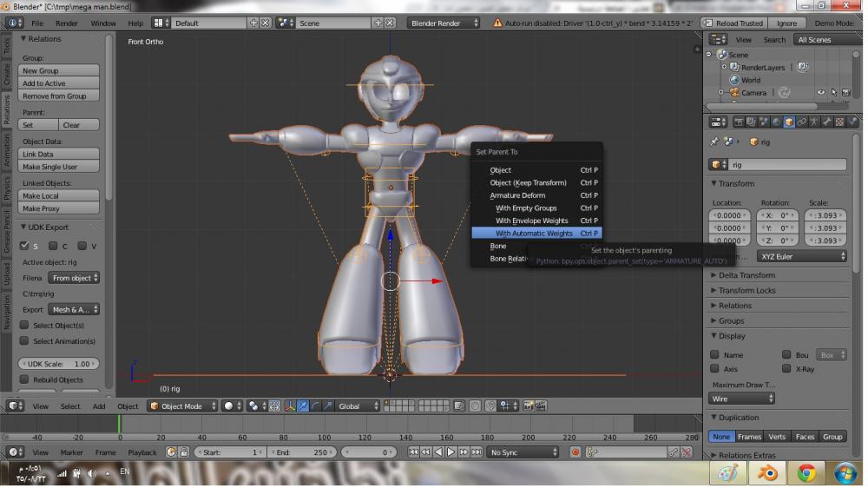Image resolution: width=868 pixels, height=488 pixels.
Task: Adjust the UDK Scale slider field
Action: pos(58,364)
